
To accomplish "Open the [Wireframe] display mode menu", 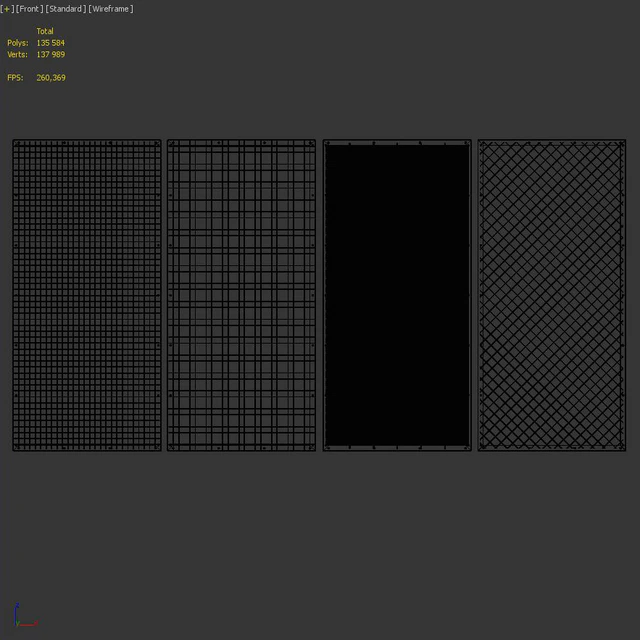I will pos(111,9).
